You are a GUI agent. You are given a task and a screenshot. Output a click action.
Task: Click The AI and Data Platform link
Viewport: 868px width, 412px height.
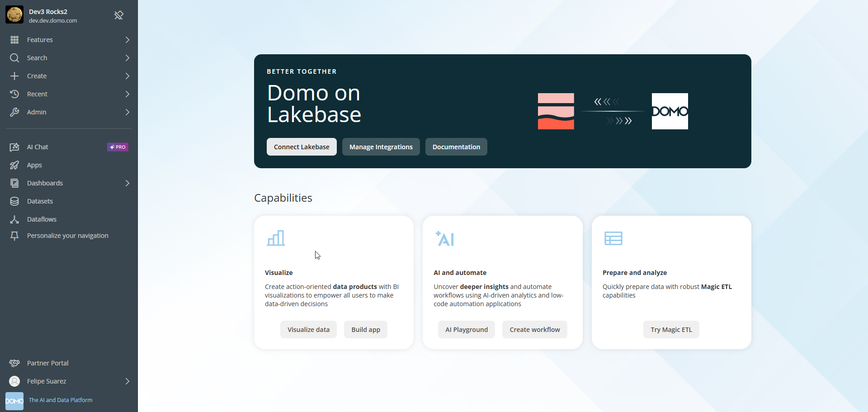click(61, 400)
